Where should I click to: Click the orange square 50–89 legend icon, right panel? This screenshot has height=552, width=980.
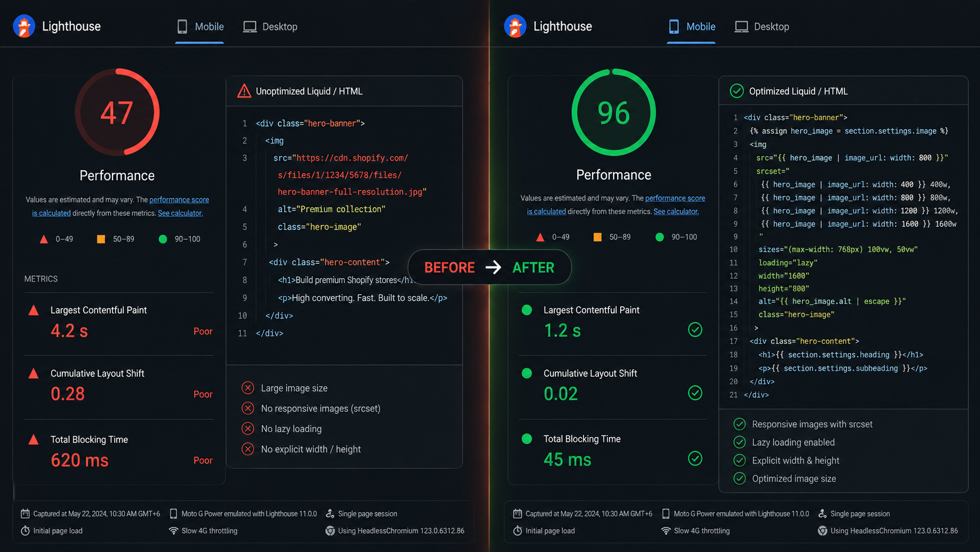(x=597, y=238)
